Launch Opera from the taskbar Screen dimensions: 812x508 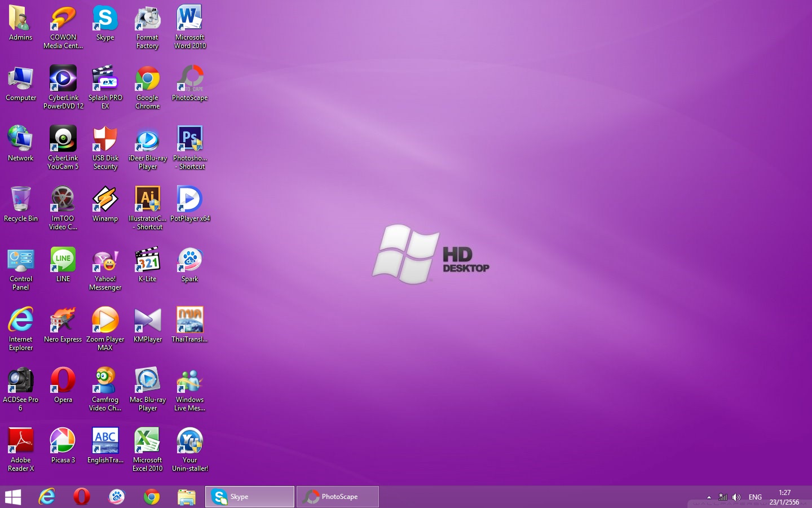[x=82, y=497]
